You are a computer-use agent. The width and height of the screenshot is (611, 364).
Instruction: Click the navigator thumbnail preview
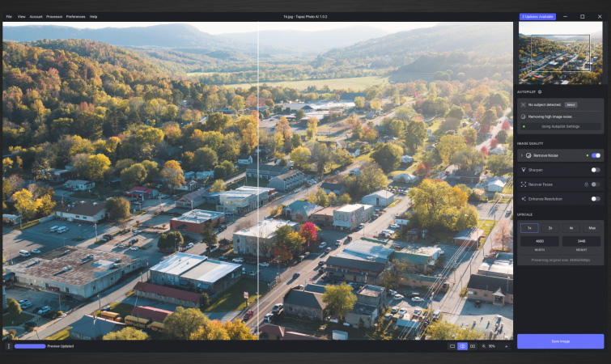pos(560,53)
